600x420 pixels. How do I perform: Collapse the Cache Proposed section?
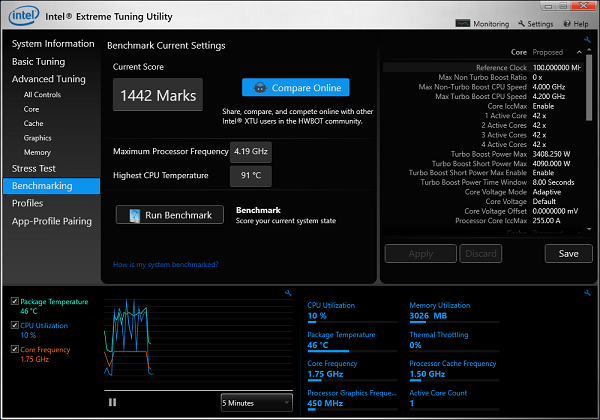[x=579, y=232]
